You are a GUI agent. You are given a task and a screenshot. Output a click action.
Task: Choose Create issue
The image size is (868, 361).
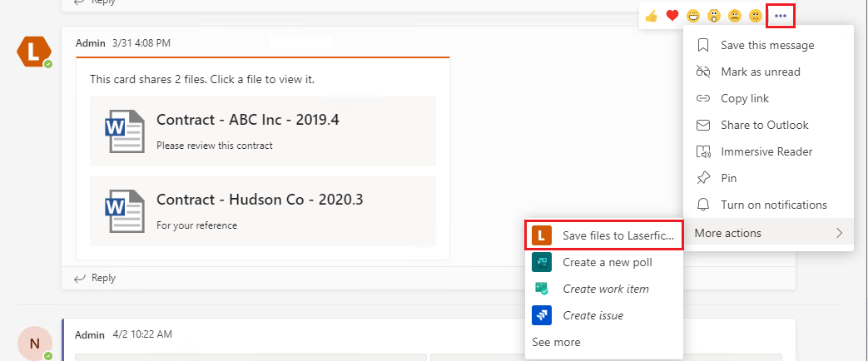click(604, 315)
